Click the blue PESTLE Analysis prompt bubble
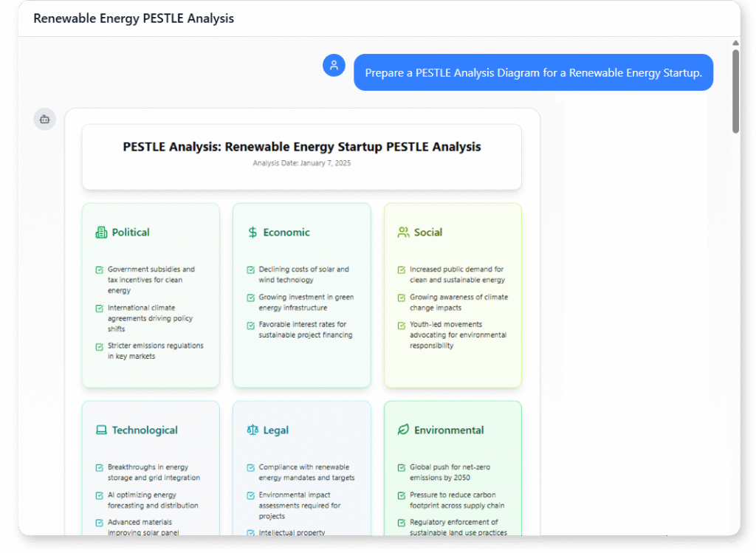The height and width of the screenshot is (553, 756). pyautogui.click(x=533, y=72)
